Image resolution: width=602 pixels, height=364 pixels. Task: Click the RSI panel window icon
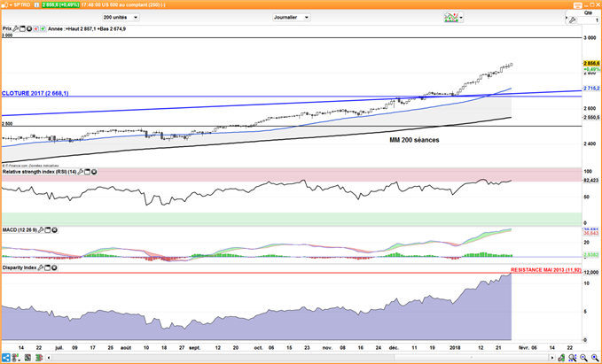pyautogui.click(x=87, y=172)
